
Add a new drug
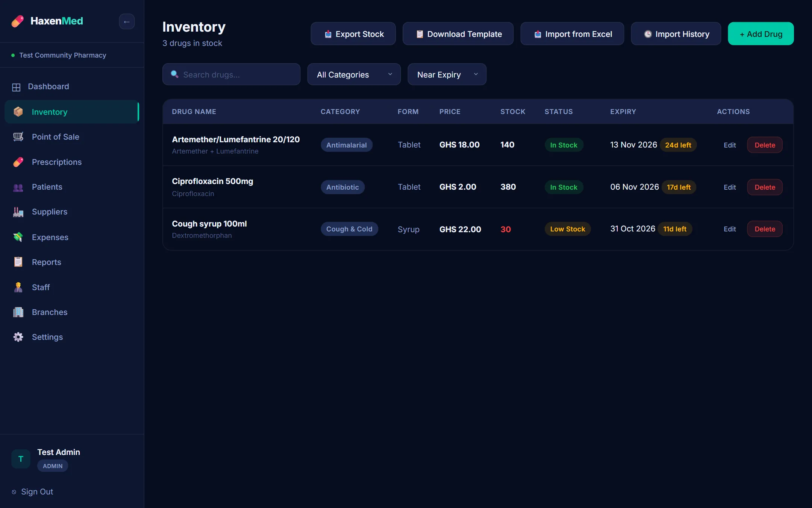coord(761,34)
